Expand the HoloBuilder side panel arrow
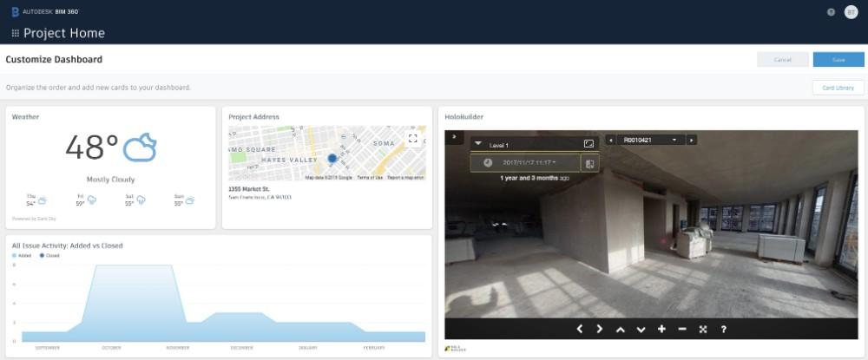The width and height of the screenshot is (868, 360). (x=454, y=136)
